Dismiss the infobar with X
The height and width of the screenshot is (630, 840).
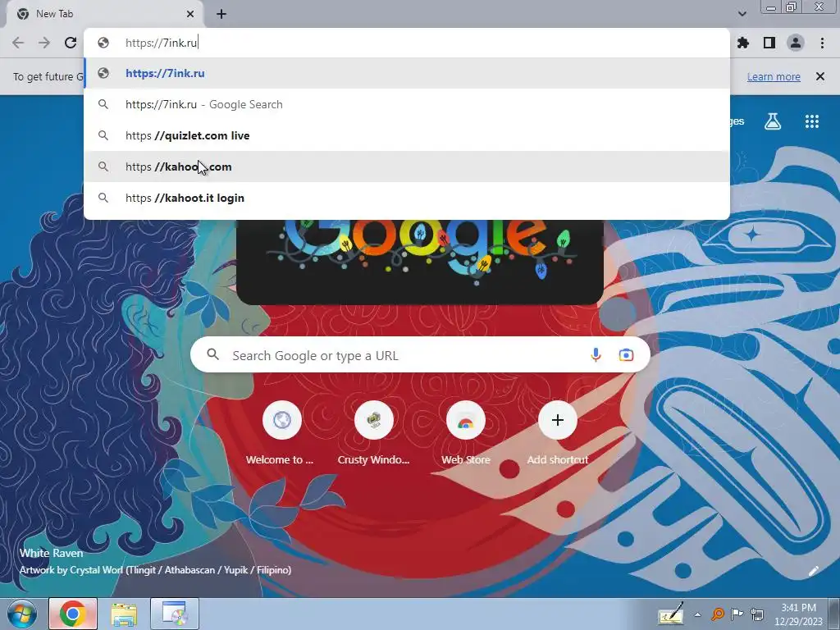pyautogui.click(x=820, y=76)
